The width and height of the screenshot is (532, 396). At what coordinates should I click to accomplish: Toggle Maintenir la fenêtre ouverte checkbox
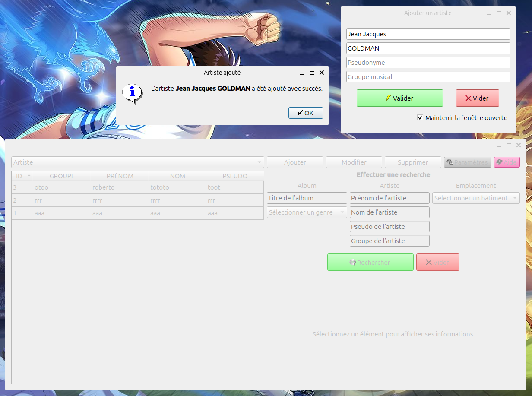(x=420, y=118)
